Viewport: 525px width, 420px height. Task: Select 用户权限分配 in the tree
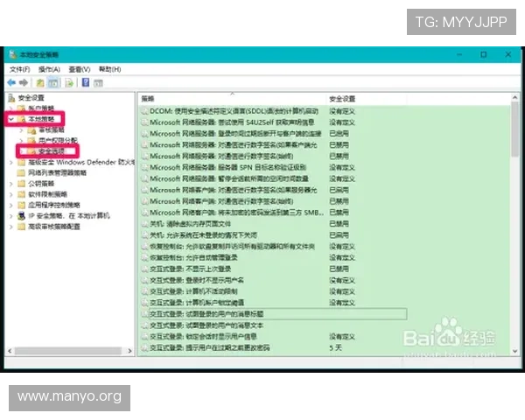pos(58,139)
